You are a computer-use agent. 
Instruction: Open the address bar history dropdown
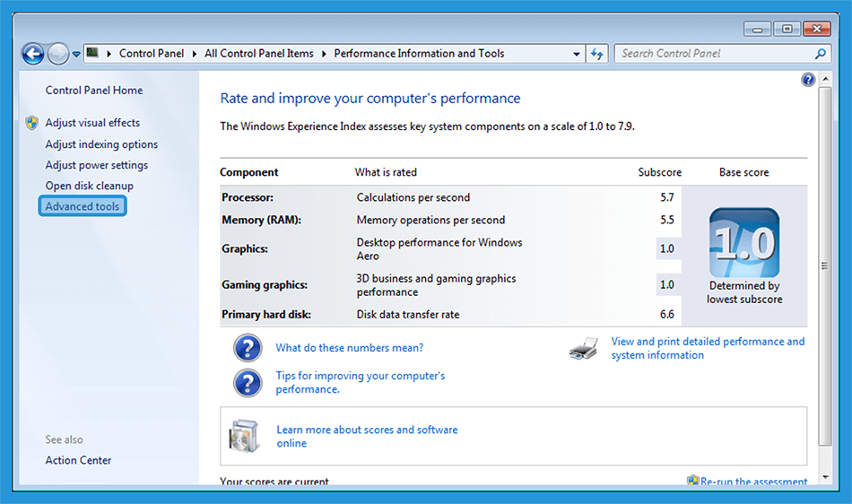[577, 54]
